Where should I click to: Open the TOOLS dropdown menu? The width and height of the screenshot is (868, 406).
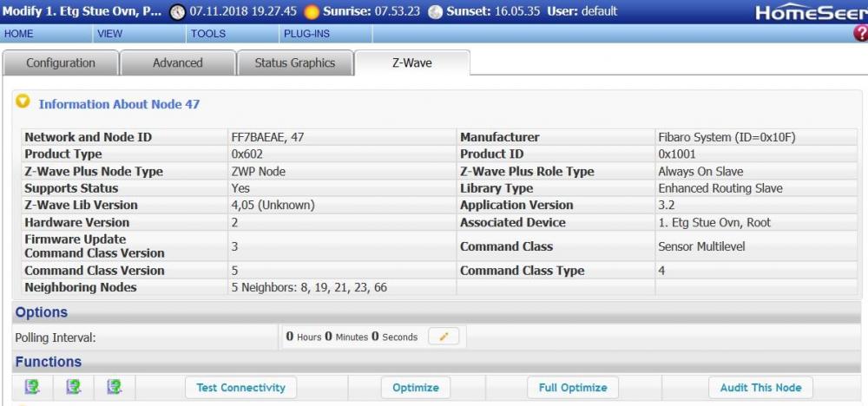tap(207, 34)
